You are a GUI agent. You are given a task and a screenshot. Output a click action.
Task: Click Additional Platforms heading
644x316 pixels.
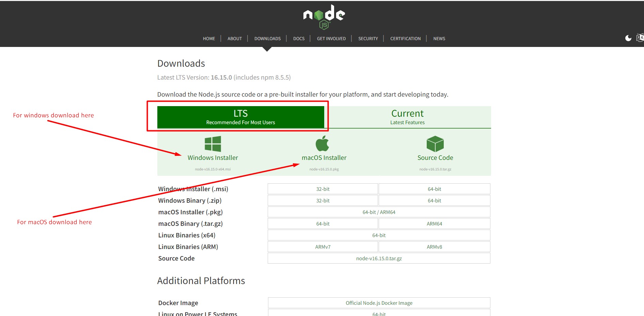pyautogui.click(x=201, y=281)
